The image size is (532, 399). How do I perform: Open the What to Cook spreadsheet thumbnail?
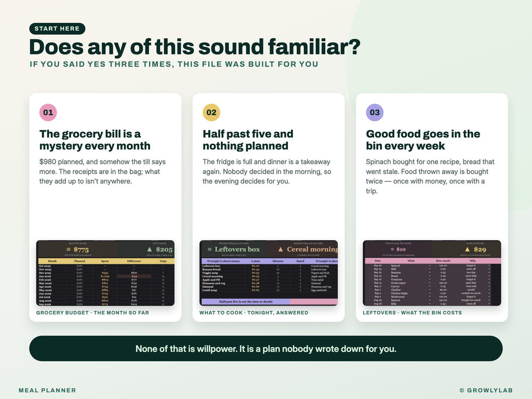269,273
